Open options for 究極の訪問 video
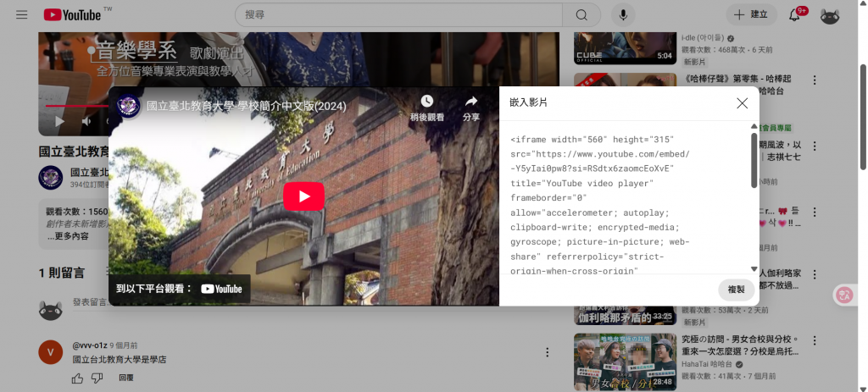Screen dimensions: 868x392 [815, 340]
